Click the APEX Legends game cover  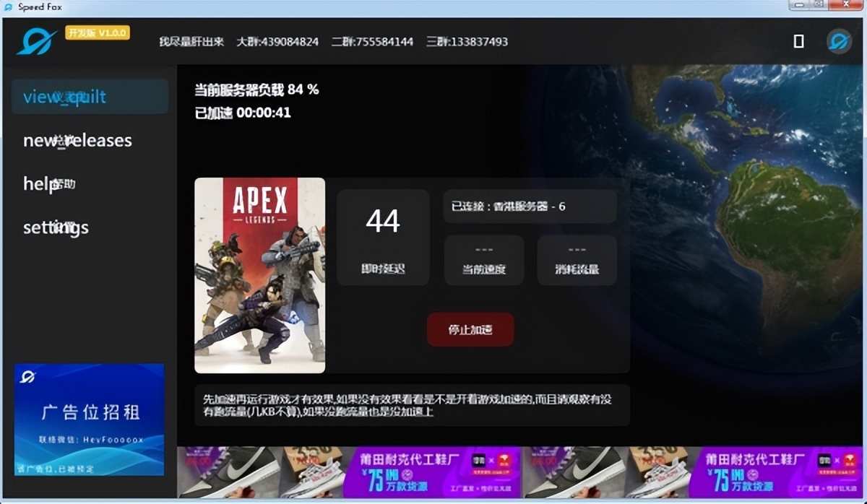pyautogui.click(x=260, y=274)
